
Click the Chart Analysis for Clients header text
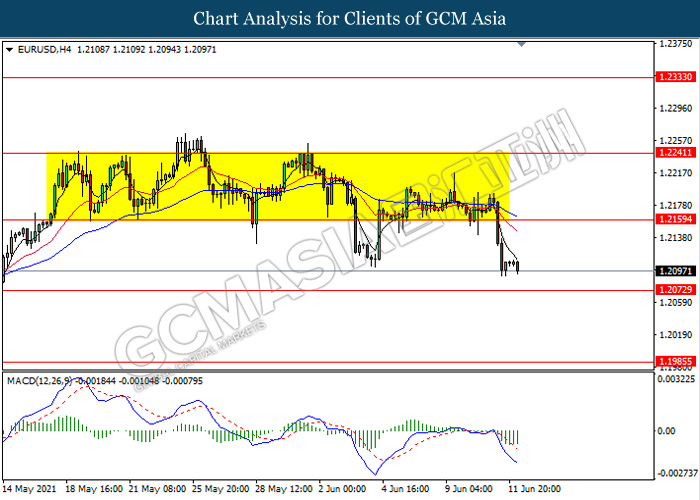click(350, 19)
